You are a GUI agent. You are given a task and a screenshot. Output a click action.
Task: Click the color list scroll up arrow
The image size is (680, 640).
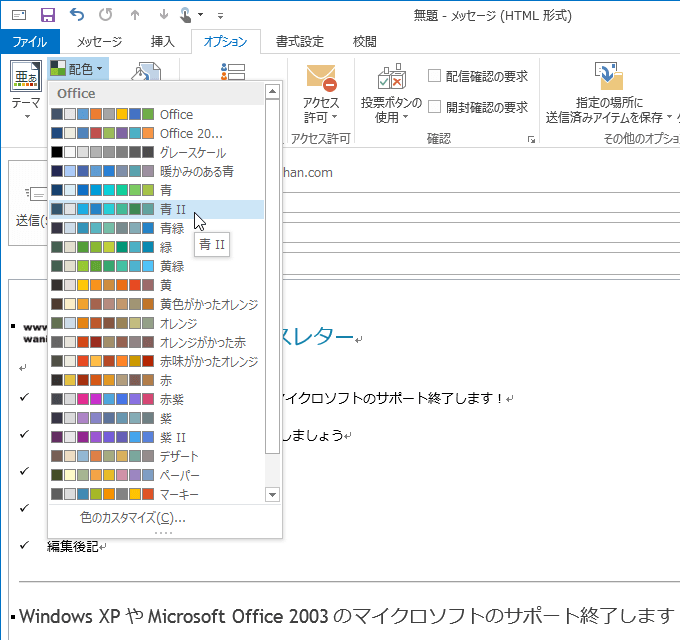(272, 91)
